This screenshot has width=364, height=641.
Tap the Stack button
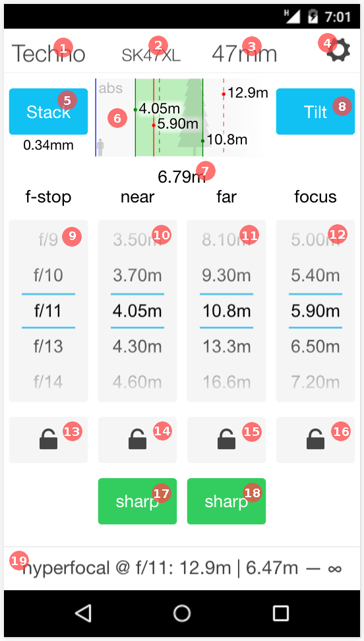[x=48, y=111]
